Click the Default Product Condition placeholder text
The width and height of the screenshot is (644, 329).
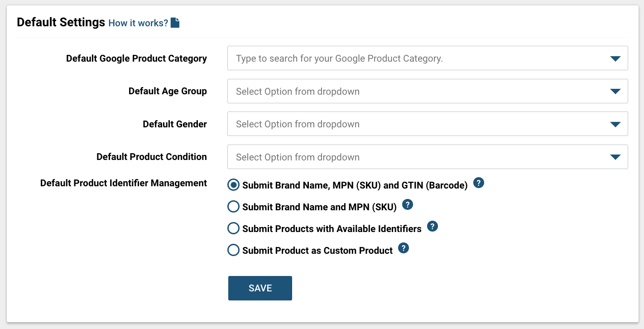coord(298,157)
